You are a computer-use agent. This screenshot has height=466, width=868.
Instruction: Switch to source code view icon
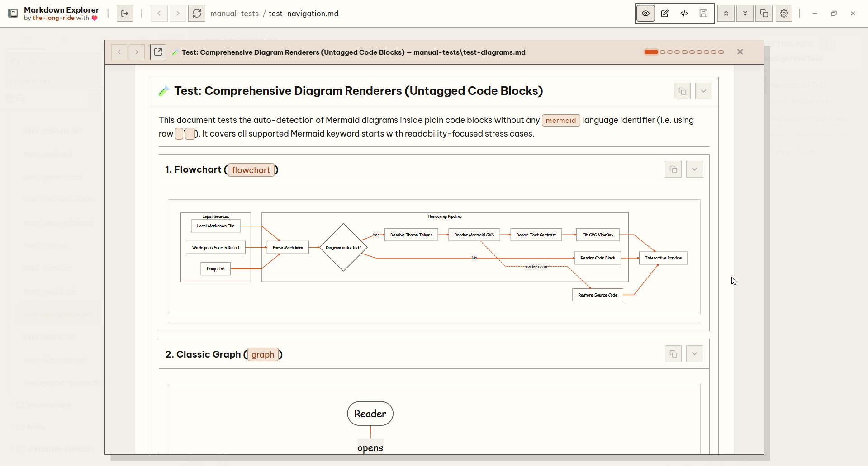(x=684, y=14)
